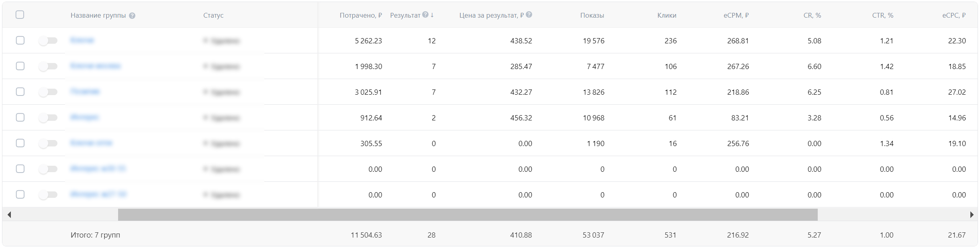This screenshot has height=248, width=980.
Task: Click help icon beside Результат header
Action: 425,15
